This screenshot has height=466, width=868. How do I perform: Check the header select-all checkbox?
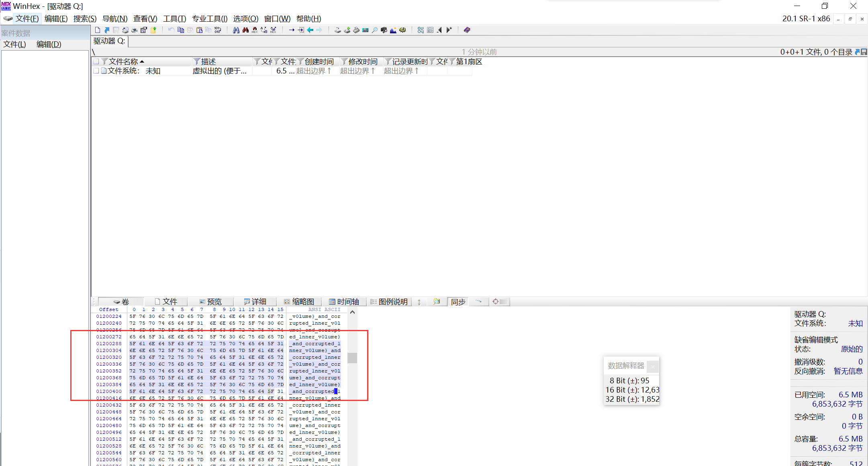point(96,61)
